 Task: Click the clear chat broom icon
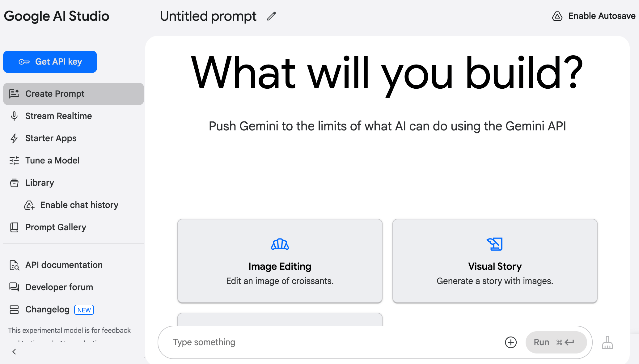point(607,343)
